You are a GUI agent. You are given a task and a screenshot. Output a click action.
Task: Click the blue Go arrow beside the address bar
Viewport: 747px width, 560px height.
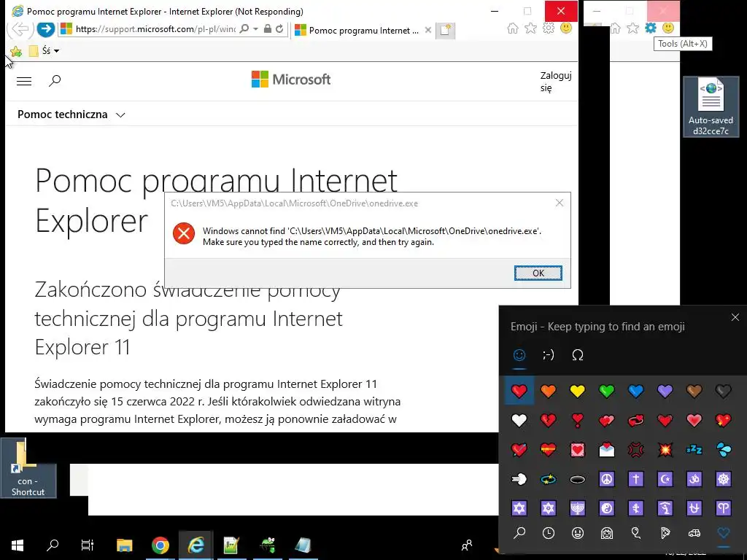(x=46, y=29)
